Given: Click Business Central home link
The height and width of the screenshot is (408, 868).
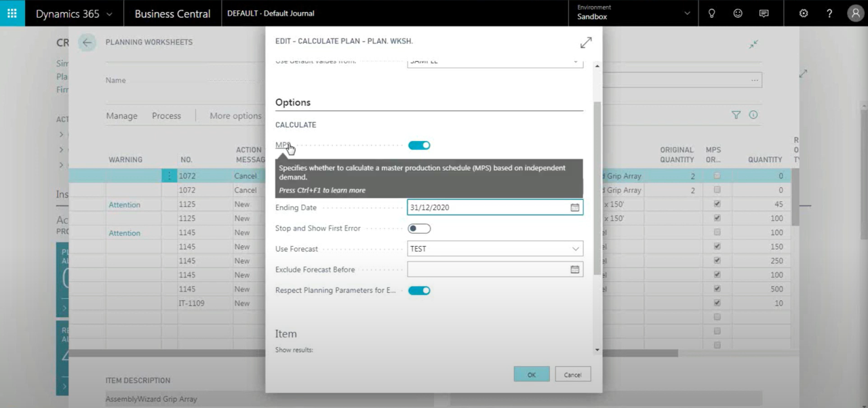Looking at the screenshot, I should 172,14.
